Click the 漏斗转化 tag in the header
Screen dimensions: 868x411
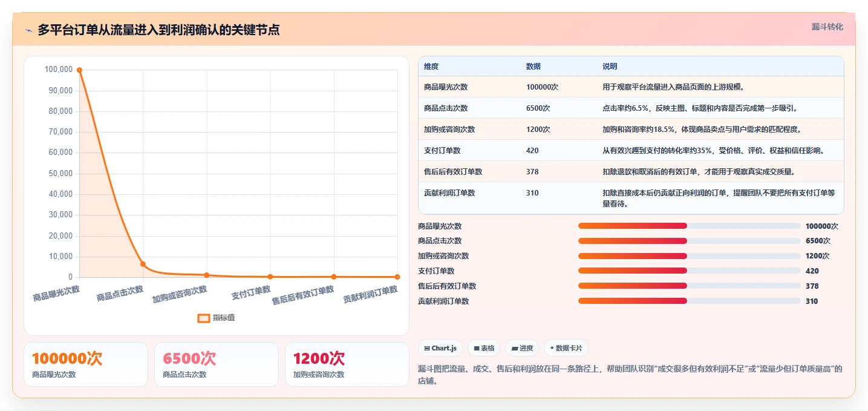click(x=827, y=27)
